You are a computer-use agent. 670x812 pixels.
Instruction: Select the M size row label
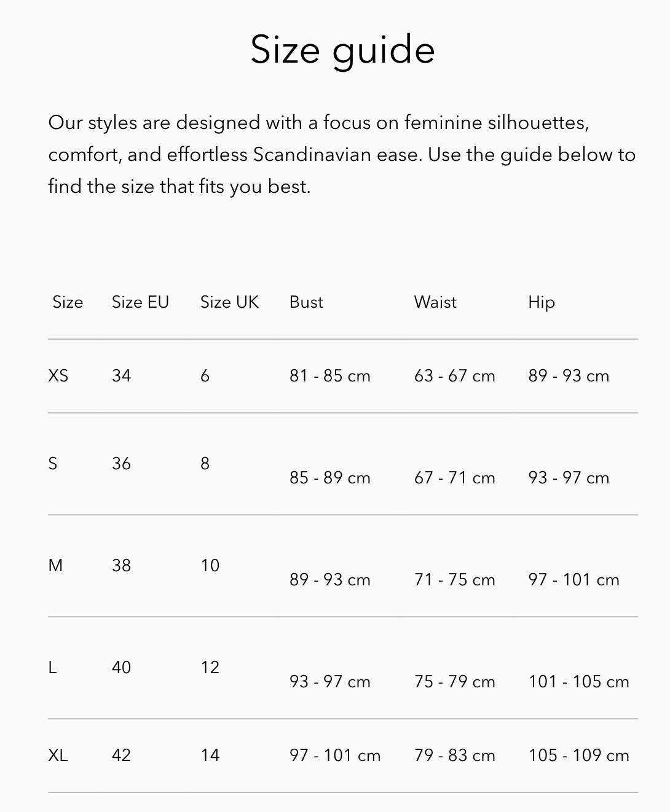(x=55, y=565)
